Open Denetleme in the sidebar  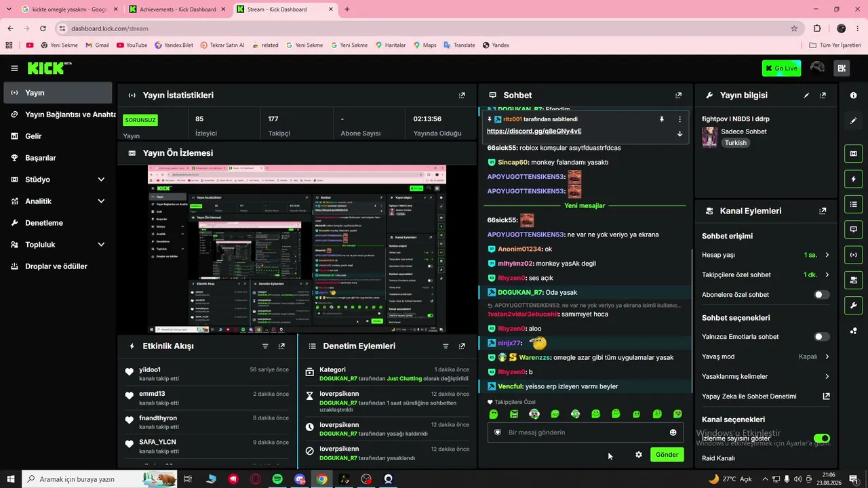pos(58,223)
